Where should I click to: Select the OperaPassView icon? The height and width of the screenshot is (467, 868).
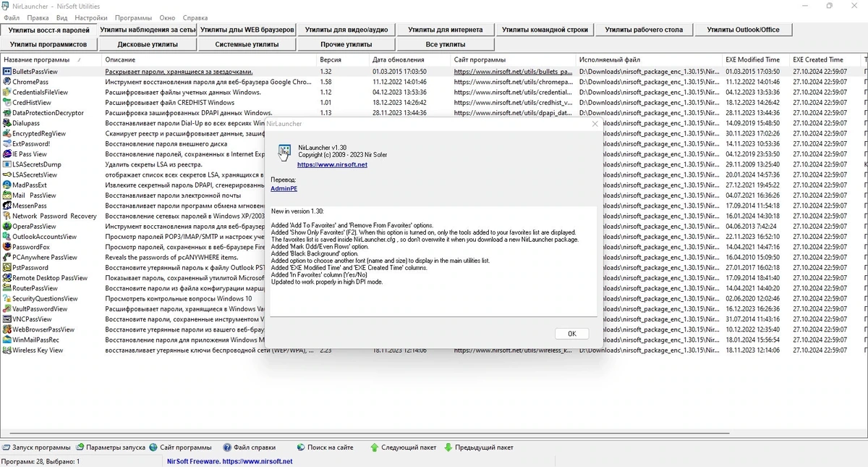tap(7, 226)
